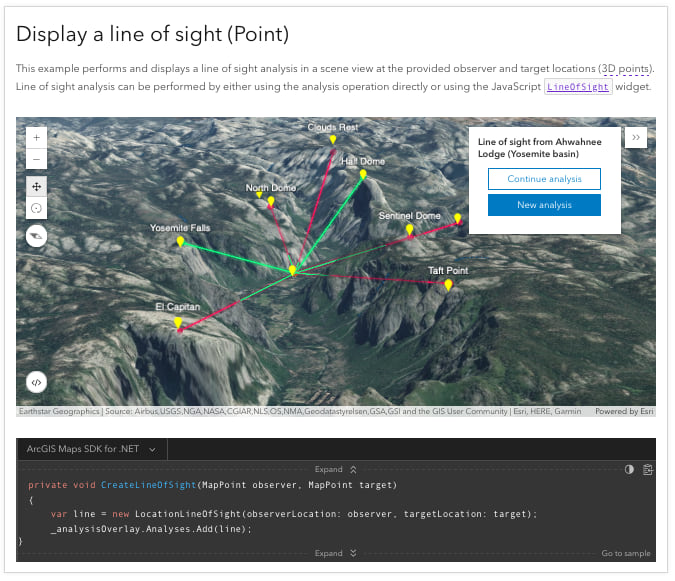Click the El Capitan label

[177, 307]
